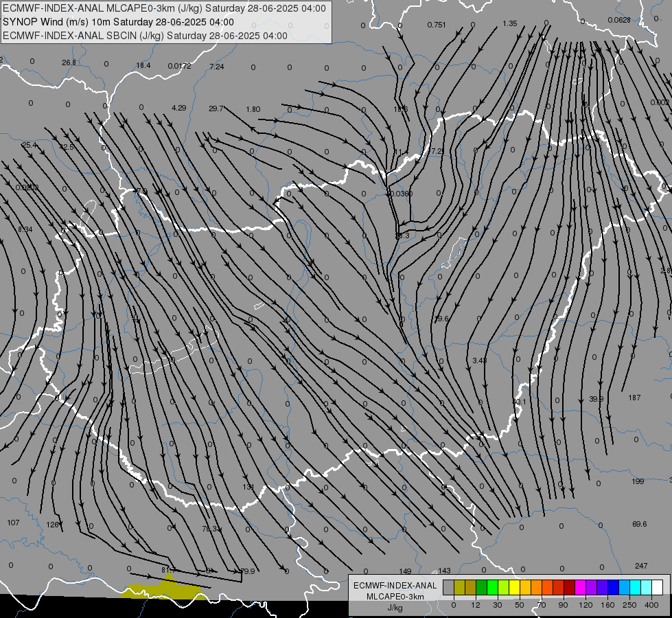Click the map value 0.751
This screenshot has width=672, height=618.
[437, 25]
